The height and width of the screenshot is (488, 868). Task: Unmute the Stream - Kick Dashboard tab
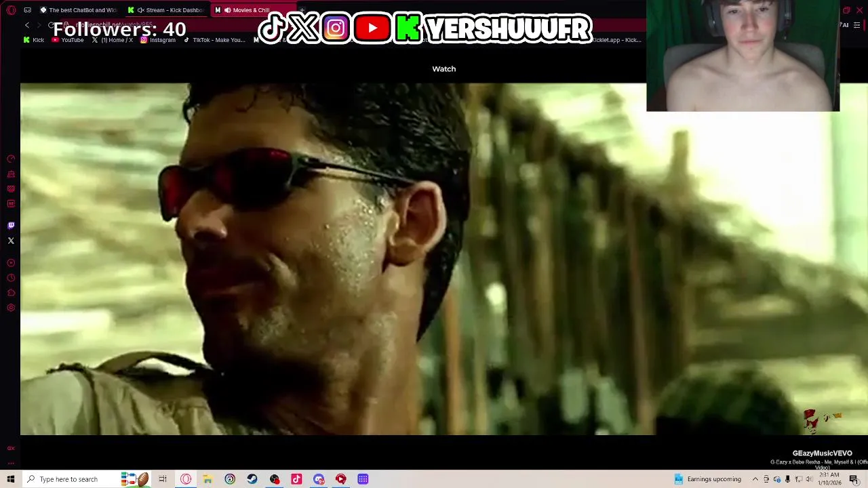[x=141, y=10]
